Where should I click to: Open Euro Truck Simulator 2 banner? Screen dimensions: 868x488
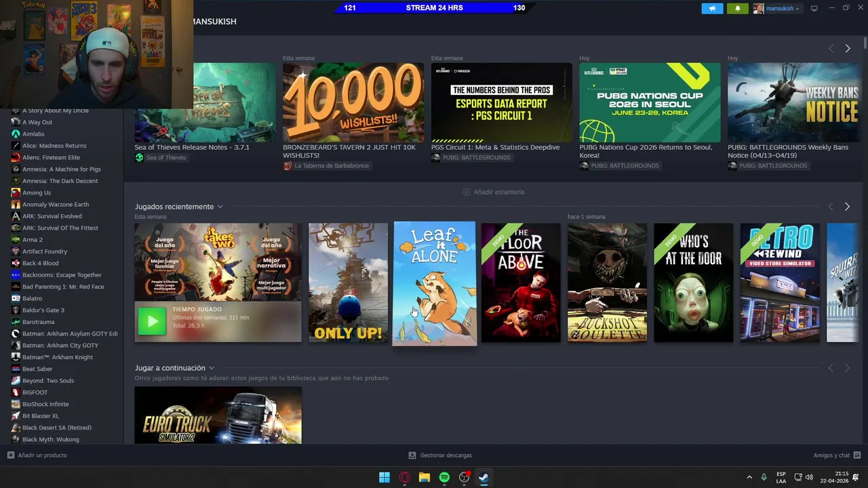coord(218,415)
